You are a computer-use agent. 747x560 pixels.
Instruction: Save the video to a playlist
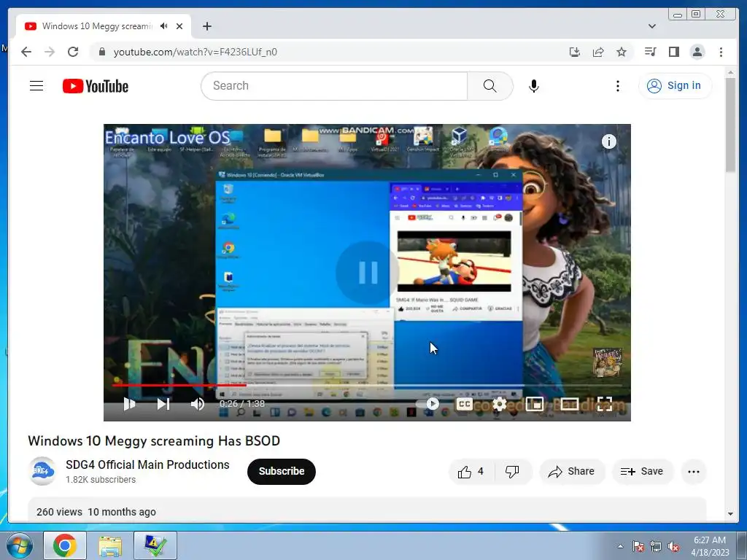pyautogui.click(x=642, y=472)
